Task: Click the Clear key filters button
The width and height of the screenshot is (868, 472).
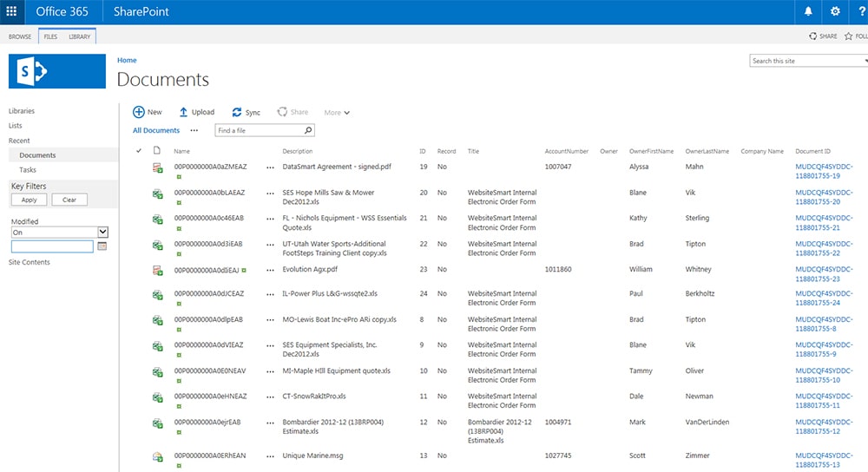Action: tap(69, 200)
